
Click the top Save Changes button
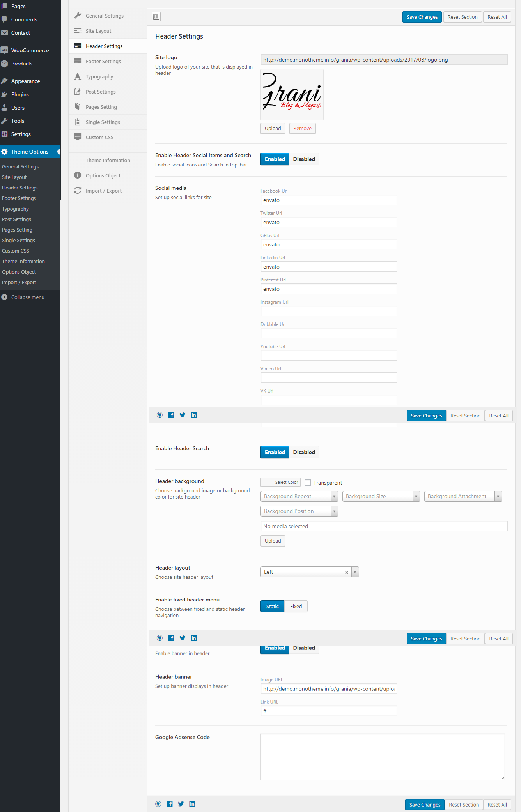(x=422, y=17)
